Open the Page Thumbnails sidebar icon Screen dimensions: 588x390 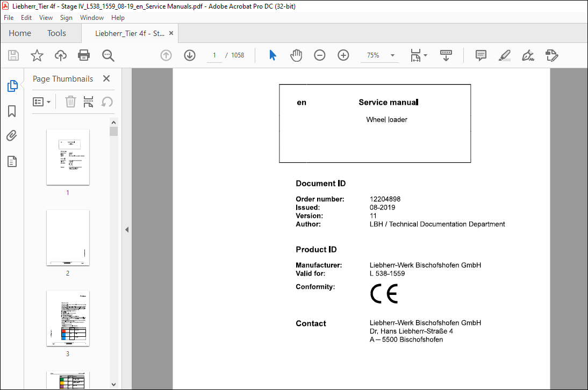[12, 86]
